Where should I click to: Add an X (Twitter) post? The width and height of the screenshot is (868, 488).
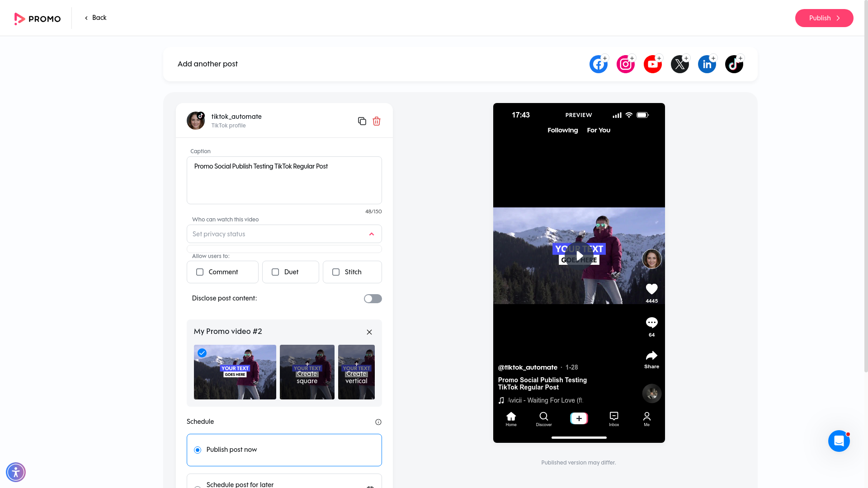680,64
